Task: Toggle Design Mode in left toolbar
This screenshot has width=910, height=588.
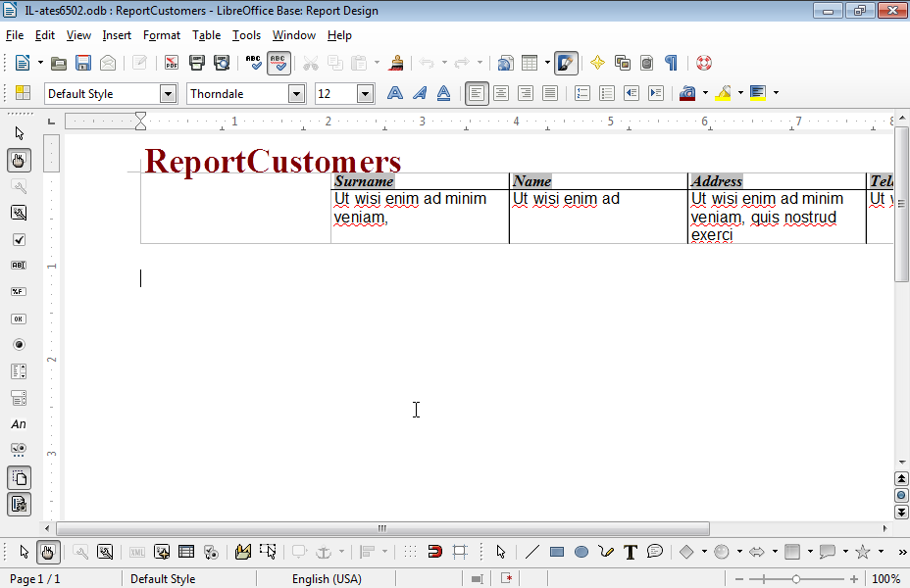Action: pyautogui.click(x=19, y=160)
